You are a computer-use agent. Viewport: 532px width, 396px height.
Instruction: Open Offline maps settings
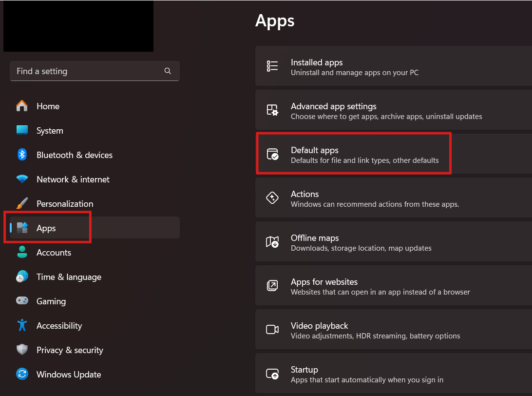(x=361, y=242)
